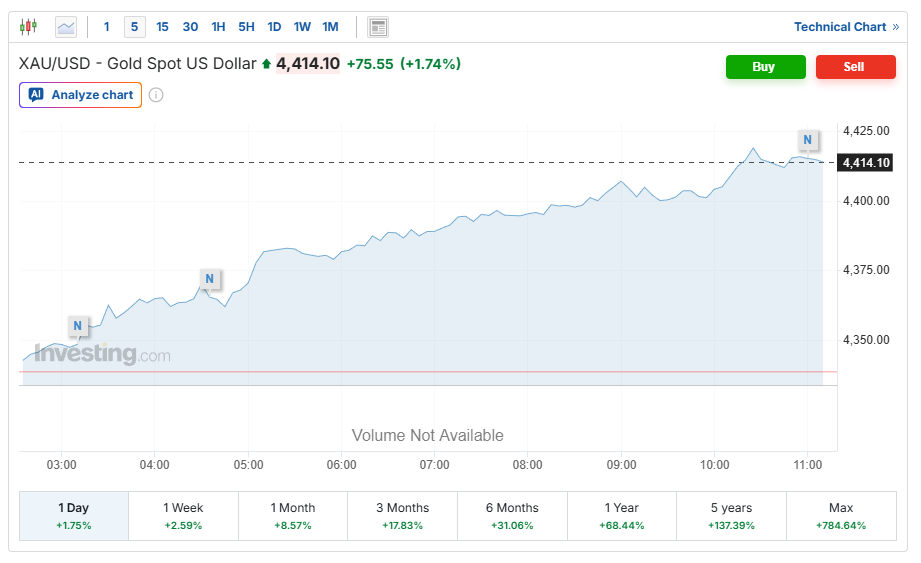Click the AI Analyze chart button
The width and height of the screenshot is (921, 563).
(x=81, y=95)
